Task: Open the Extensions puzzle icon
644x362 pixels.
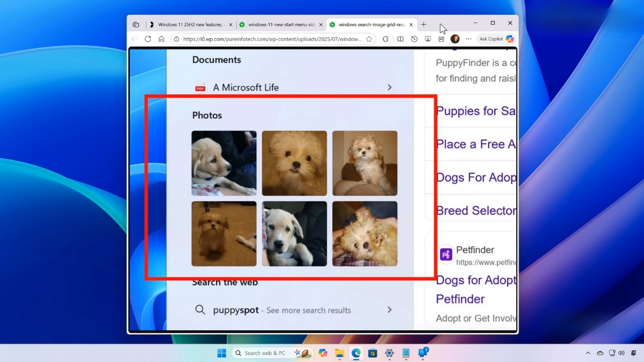Action: (x=385, y=39)
